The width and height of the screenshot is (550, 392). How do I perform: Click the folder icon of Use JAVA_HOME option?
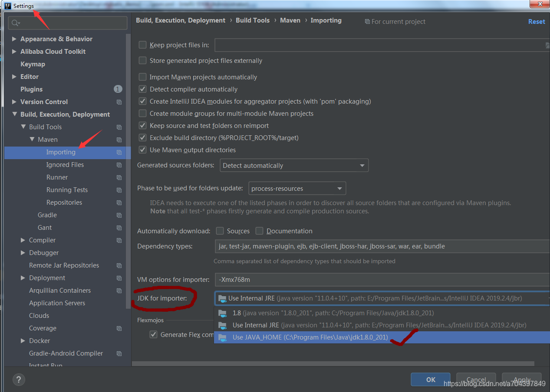click(x=223, y=337)
